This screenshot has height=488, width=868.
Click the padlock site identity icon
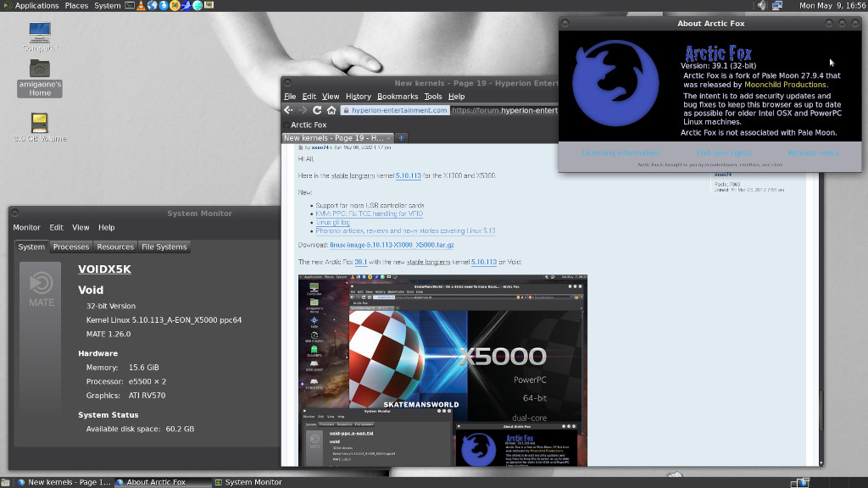346,110
